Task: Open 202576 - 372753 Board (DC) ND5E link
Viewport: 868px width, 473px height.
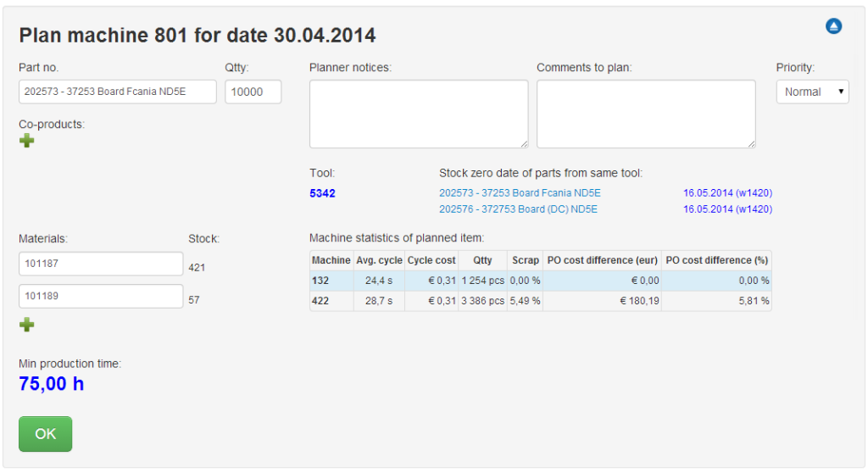Action: tap(518, 209)
